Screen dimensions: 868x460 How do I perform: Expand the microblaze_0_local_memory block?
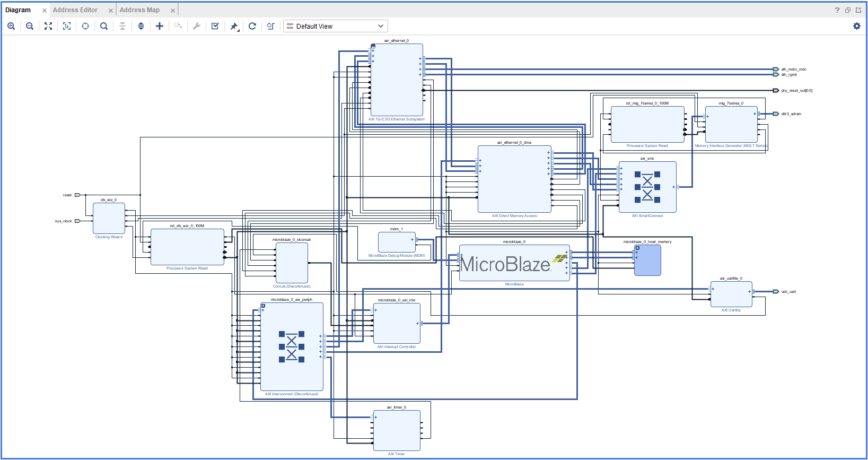(637, 248)
